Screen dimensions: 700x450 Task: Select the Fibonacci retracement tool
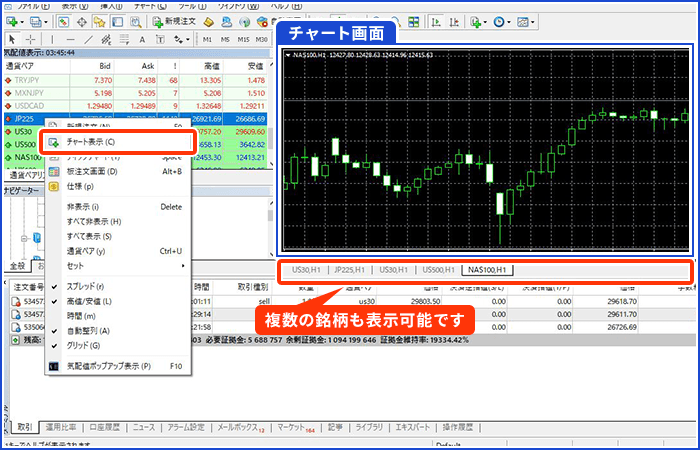[124, 39]
